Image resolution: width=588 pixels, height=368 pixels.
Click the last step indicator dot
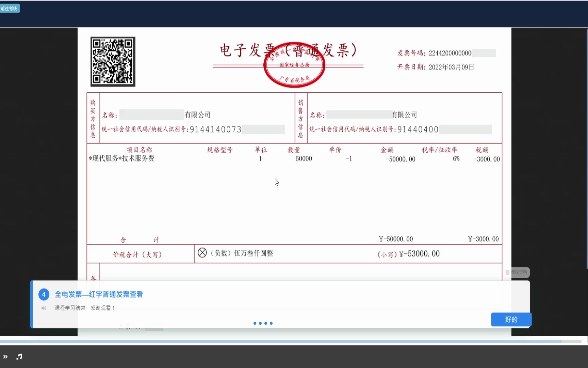click(x=271, y=323)
